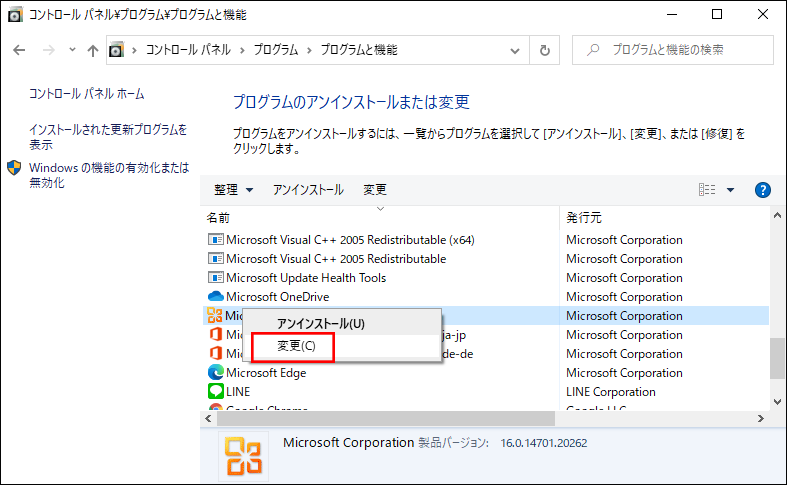The width and height of the screenshot is (787, 485).
Task: Maximize the control panel window
Action: pyautogui.click(x=717, y=15)
